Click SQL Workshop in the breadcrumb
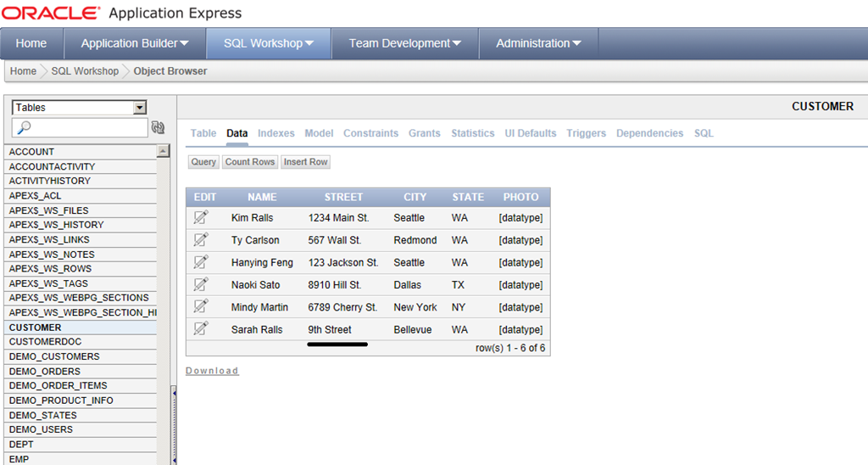Image resolution: width=868 pixels, height=465 pixels. pos(85,71)
